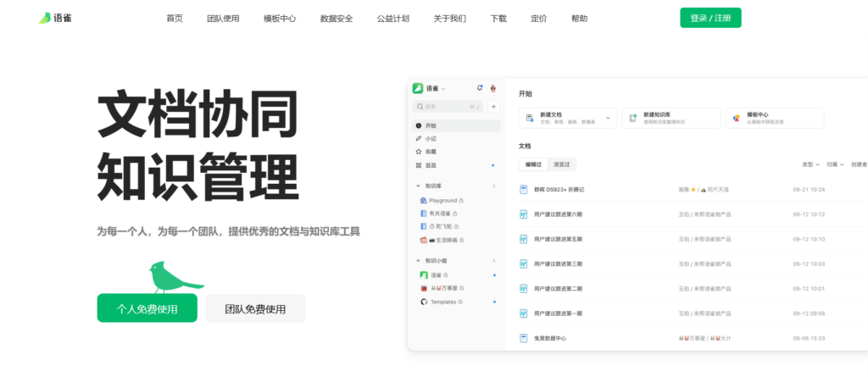Collapse the 知识小组 section triangle
This screenshot has height=377, width=868.
click(x=418, y=261)
